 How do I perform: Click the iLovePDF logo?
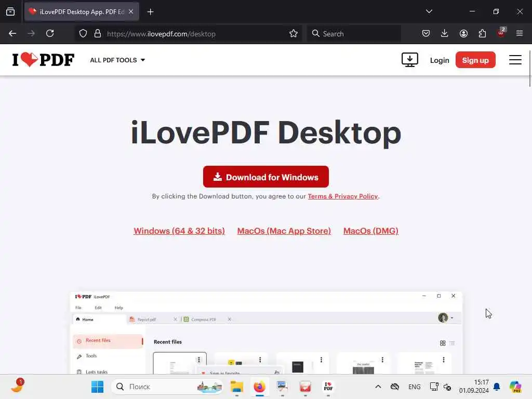tap(43, 60)
